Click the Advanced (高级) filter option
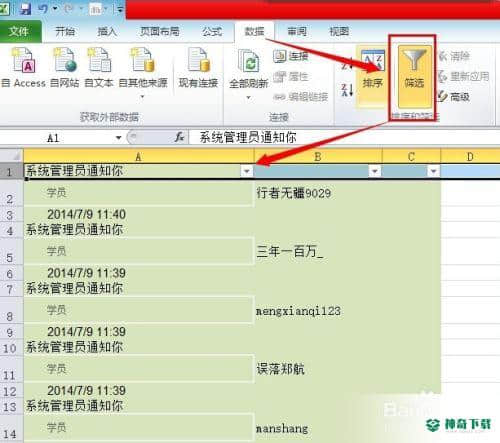 [454, 97]
